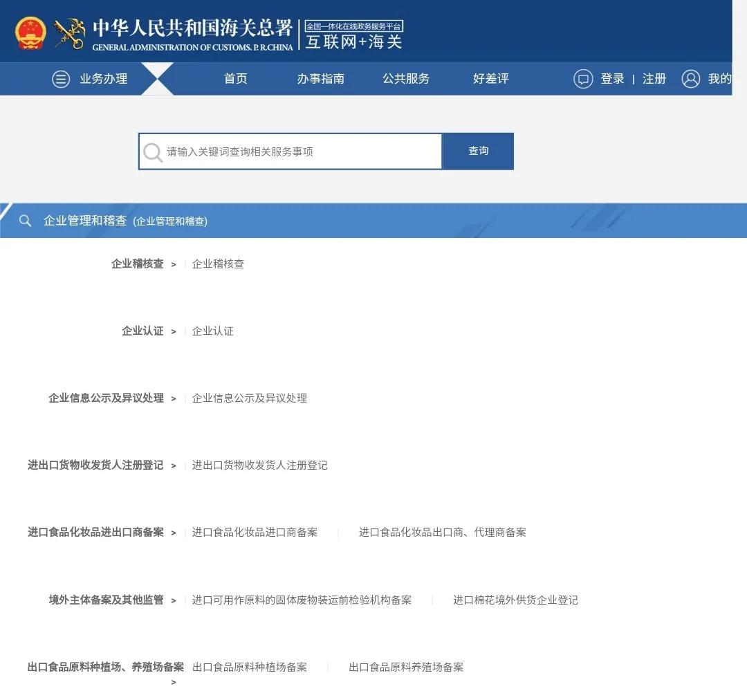Open the 公共服务 menu

tap(406, 79)
